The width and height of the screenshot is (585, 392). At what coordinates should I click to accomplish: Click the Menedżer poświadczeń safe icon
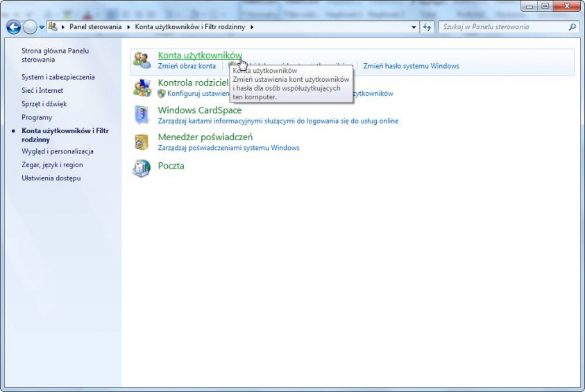click(x=142, y=142)
